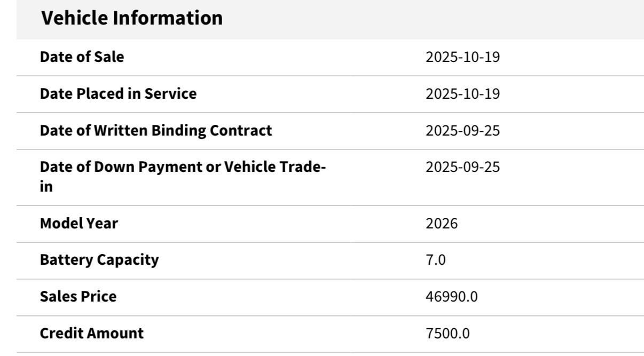
Task: Select the Sales Price value 46990.0
Action: tap(451, 296)
